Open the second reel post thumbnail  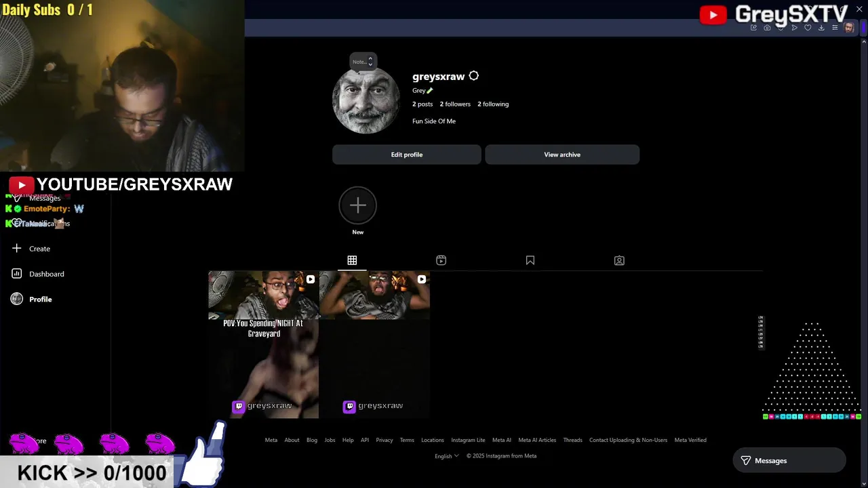[x=374, y=344]
